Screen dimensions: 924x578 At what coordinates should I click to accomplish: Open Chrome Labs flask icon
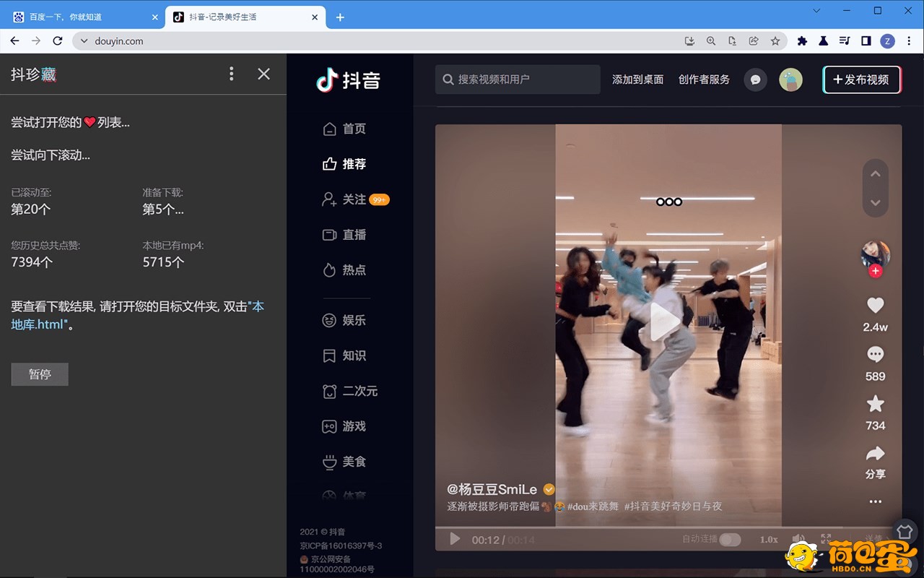point(823,41)
